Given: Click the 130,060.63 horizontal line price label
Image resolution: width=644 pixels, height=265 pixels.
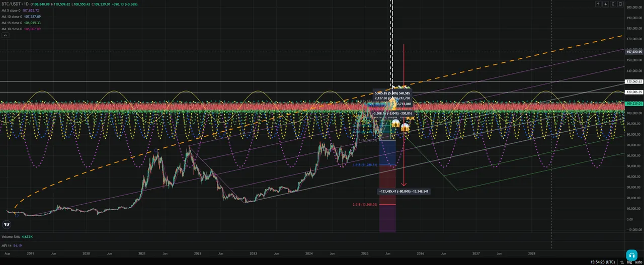Looking at the screenshot, I should 633,81.
